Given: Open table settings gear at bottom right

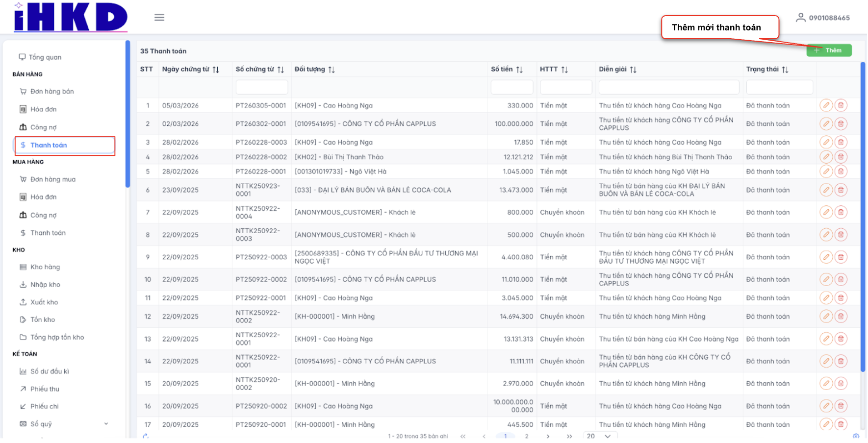Looking at the screenshot, I should click(x=856, y=436).
